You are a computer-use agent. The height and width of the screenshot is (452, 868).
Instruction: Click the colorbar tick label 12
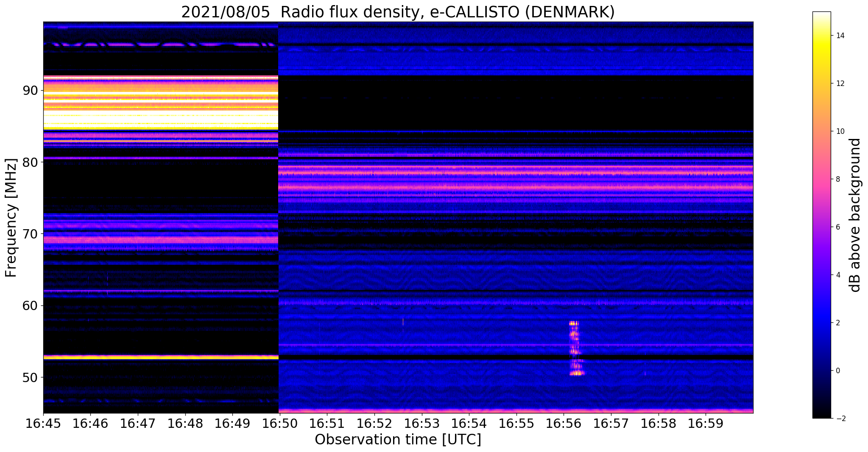click(840, 83)
